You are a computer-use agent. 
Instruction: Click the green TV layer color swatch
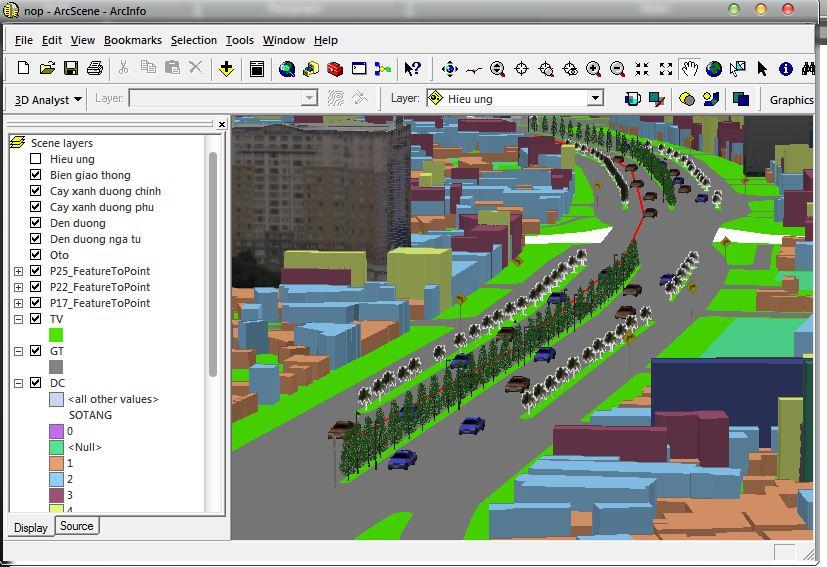pyautogui.click(x=56, y=335)
